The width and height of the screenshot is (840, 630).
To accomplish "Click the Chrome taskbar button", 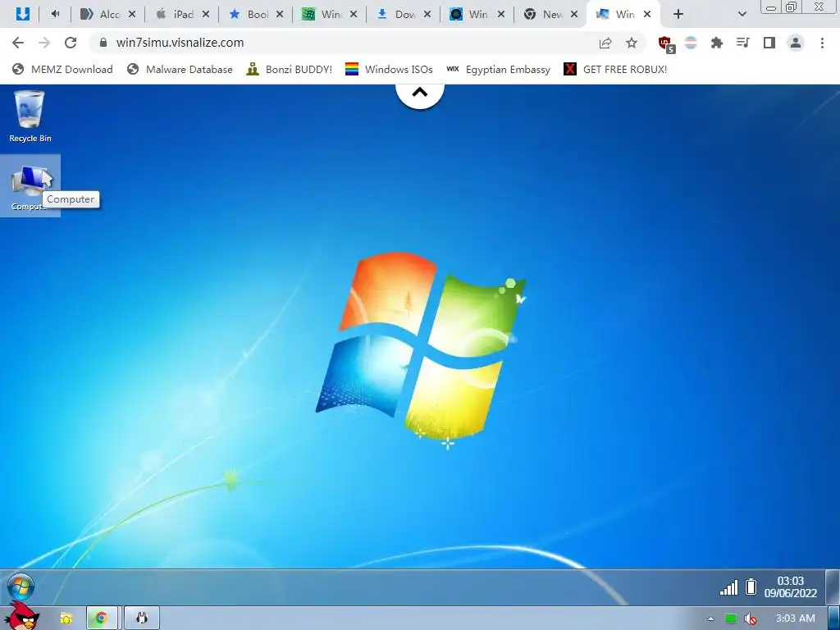I will pyautogui.click(x=102, y=619).
